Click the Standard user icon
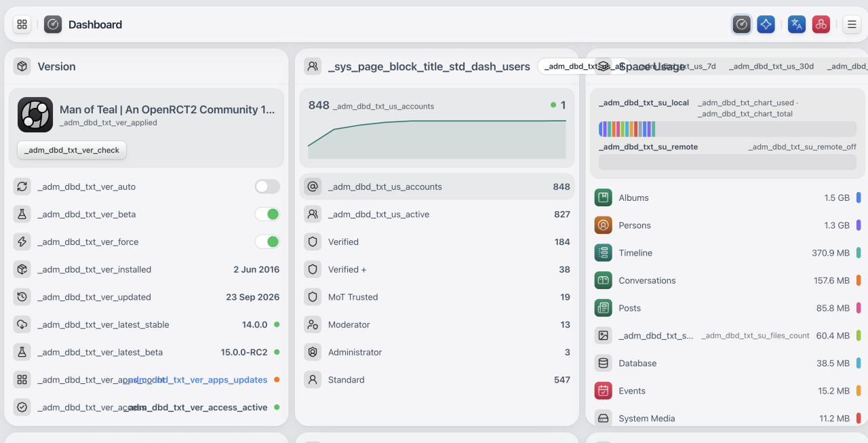The image size is (868, 443). pos(313,380)
